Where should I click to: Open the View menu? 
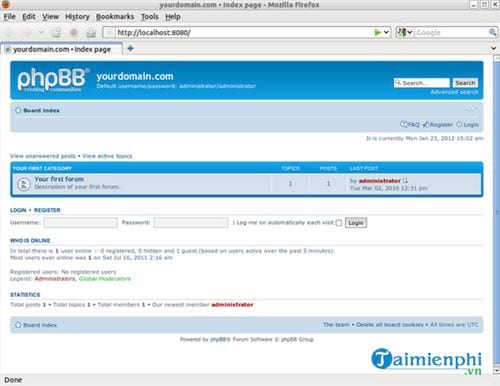pos(50,17)
